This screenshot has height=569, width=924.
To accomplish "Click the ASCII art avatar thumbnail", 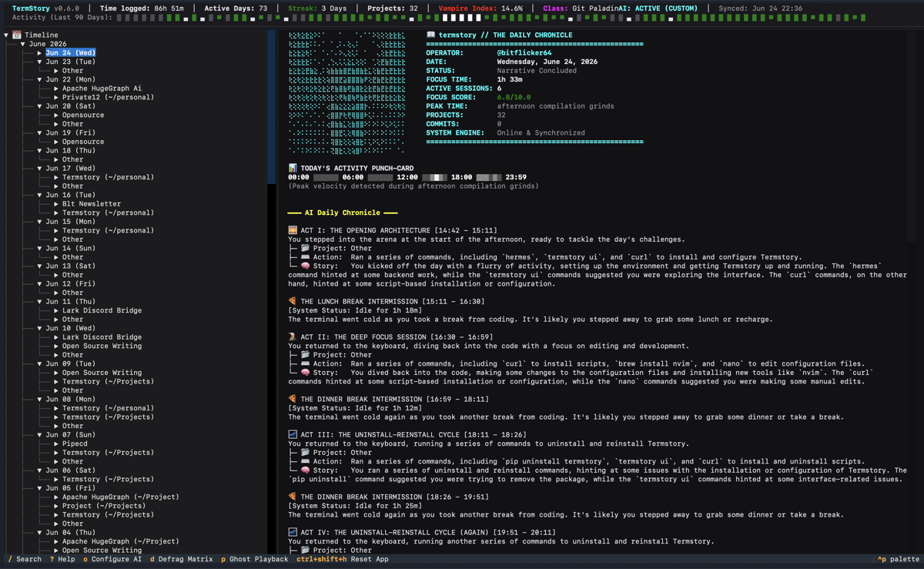I will [x=346, y=92].
